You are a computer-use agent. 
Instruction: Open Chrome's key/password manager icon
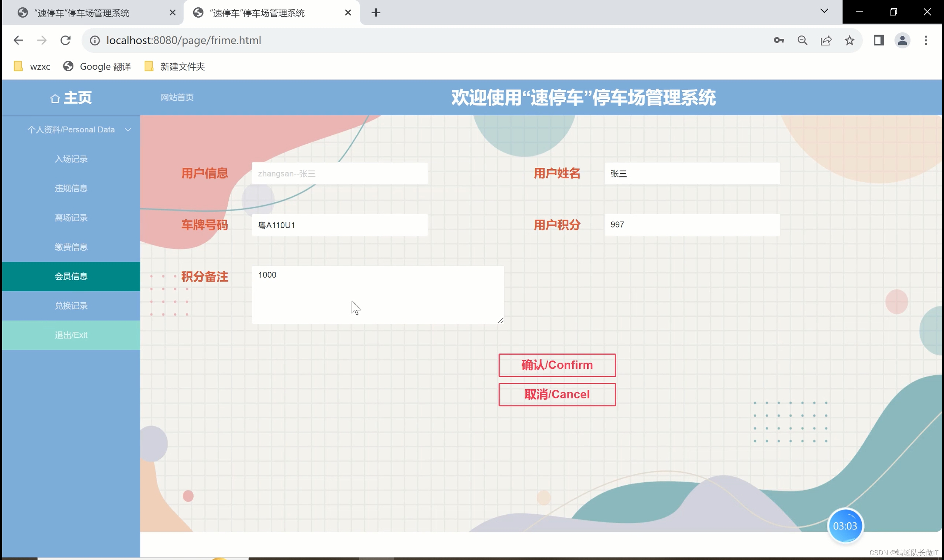pos(779,40)
